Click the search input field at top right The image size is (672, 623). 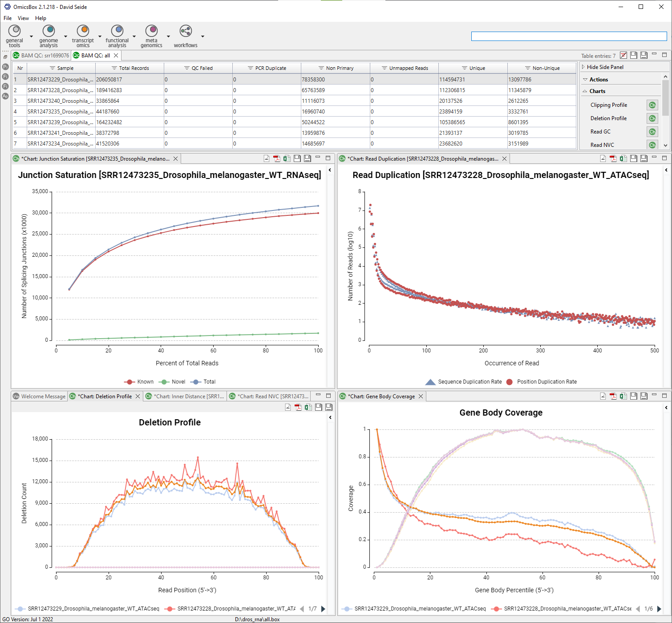tap(569, 36)
